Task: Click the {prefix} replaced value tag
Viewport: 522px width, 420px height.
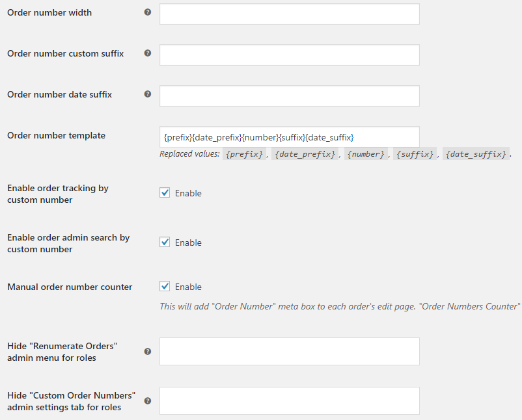Action: point(244,154)
